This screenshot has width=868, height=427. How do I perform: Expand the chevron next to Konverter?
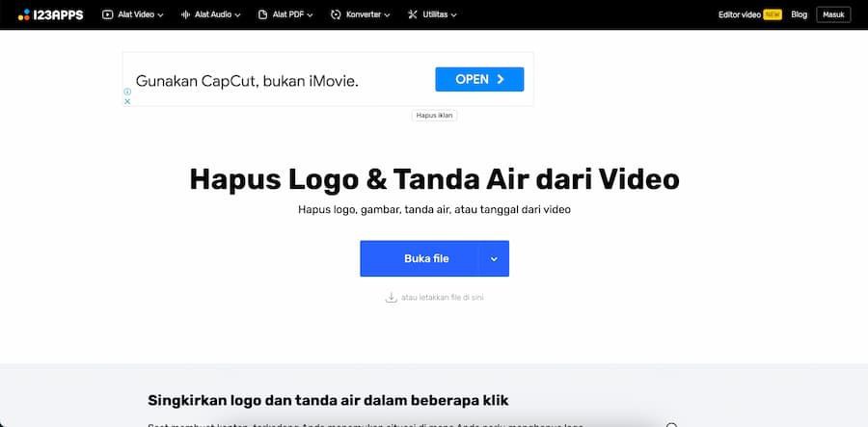387,15
